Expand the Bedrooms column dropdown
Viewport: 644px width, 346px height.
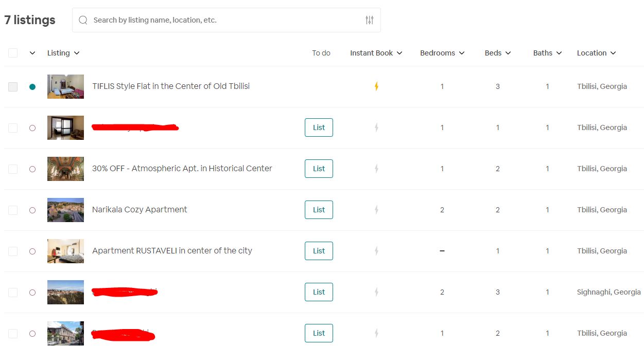(x=442, y=53)
